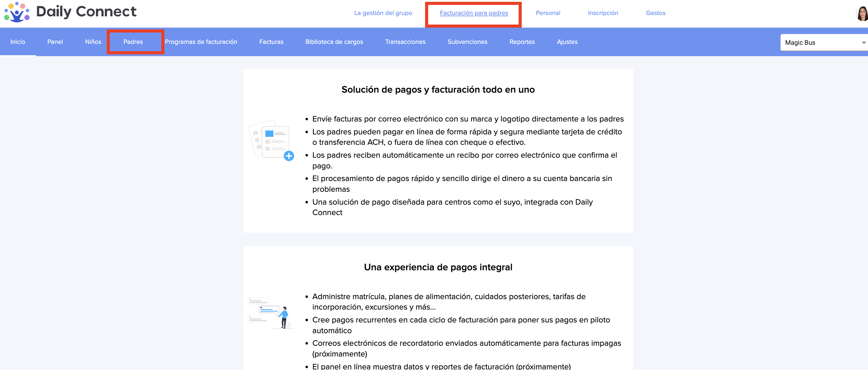Open the Padres tab
Image resolution: width=868 pixels, height=370 pixels.
point(133,42)
